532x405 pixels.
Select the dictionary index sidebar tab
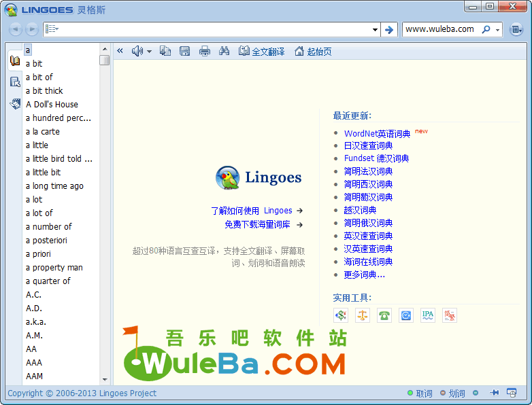[14, 61]
